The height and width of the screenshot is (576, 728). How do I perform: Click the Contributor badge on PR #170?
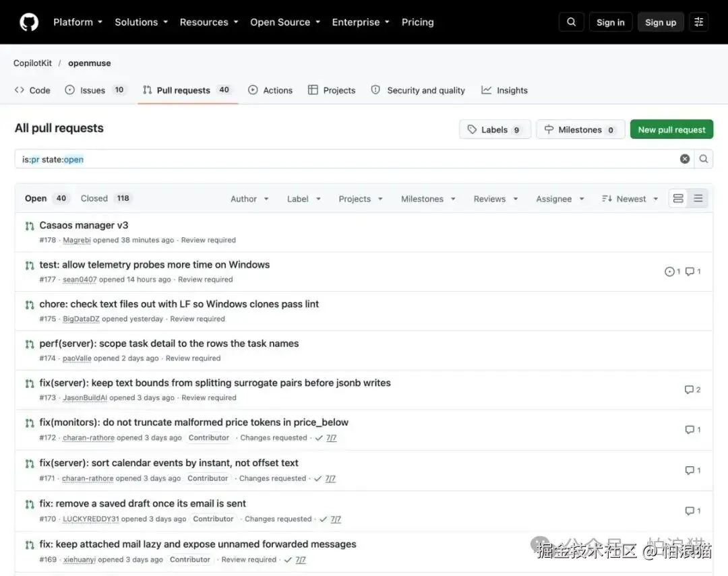[213, 519]
